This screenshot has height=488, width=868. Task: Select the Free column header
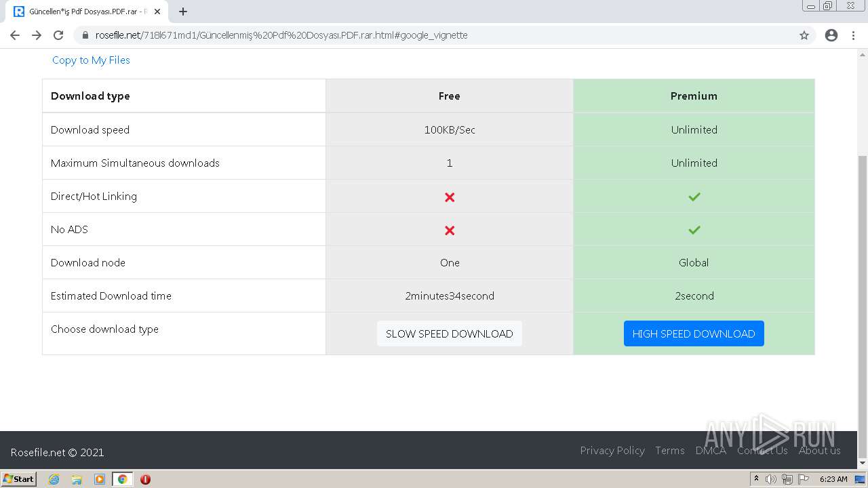[x=450, y=96]
